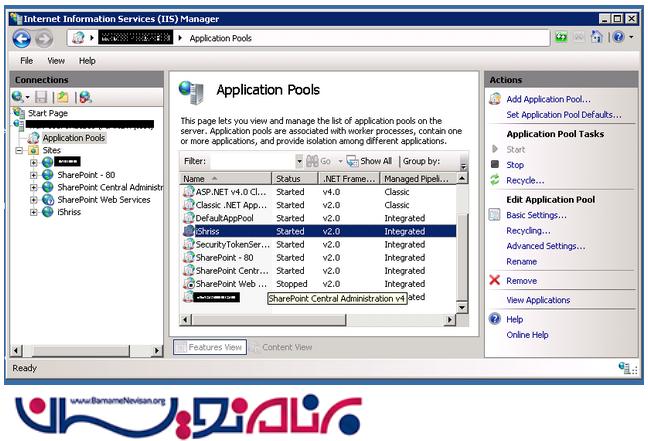The width and height of the screenshot is (648, 441).
Task: Click the green refresh icon in address bar
Action: (561, 38)
